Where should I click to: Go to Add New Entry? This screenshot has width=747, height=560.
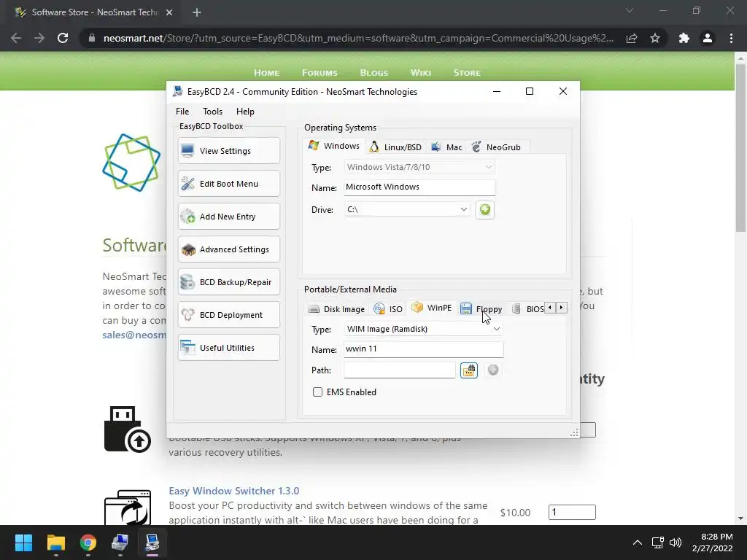coord(228,217)
